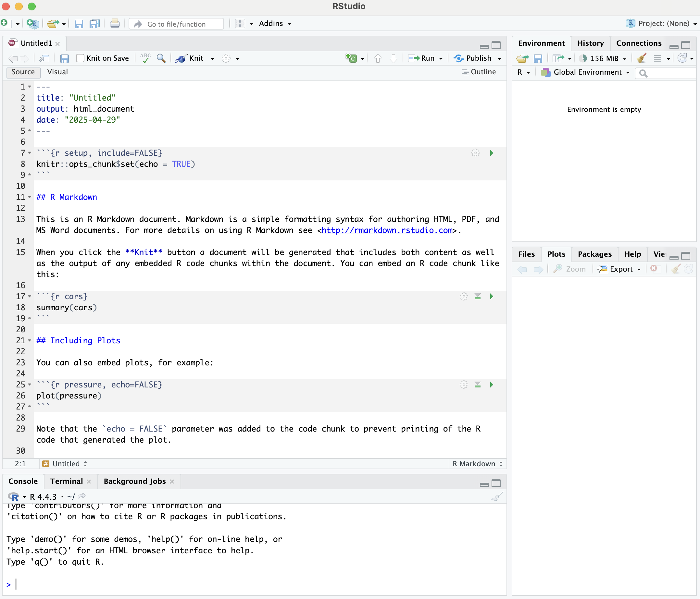The image size is (700, 599).
Task: Click the Zoom plot button
Action: pos(569,269)
